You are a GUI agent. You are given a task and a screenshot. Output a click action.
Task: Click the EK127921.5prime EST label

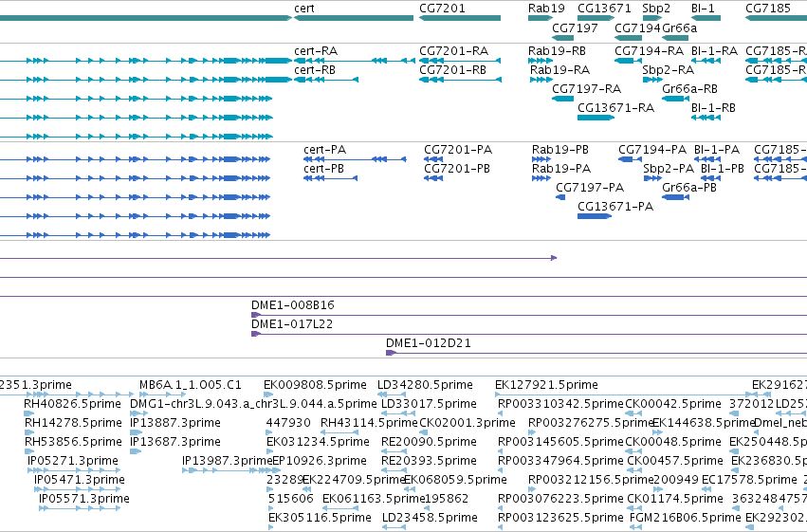click(x=546, y=385)
